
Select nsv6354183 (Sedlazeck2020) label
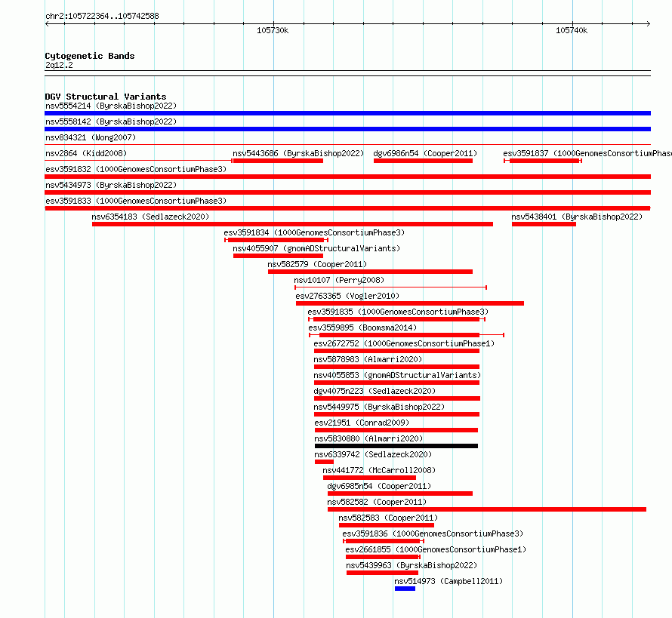pos(150,217)
